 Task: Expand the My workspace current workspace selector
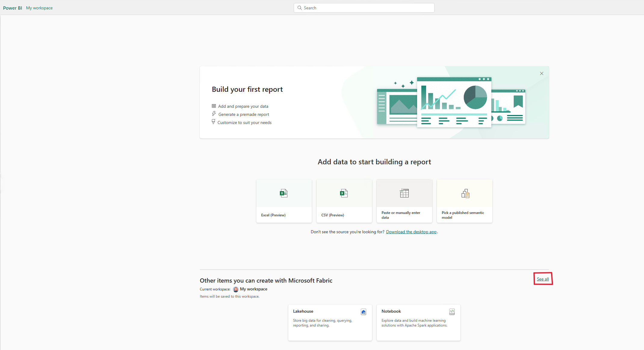coord(252,289)
